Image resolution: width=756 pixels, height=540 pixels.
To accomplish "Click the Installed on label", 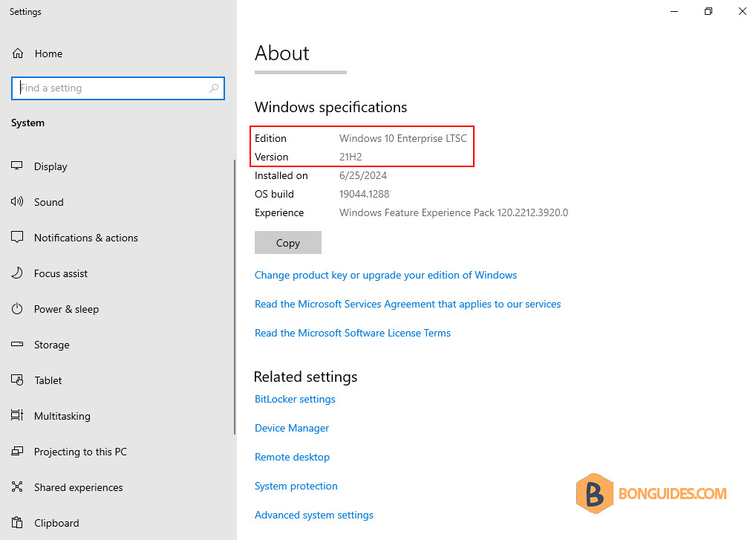I will (x=281, y=175).
